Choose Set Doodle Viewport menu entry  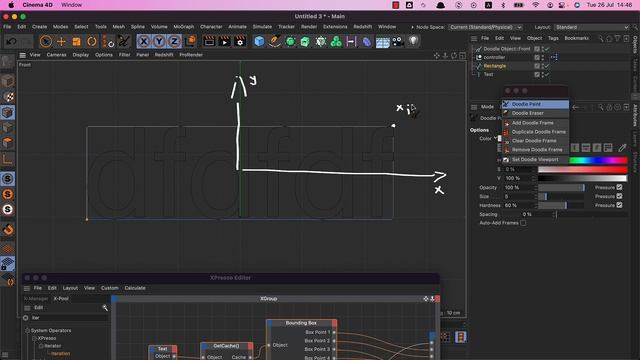535,160
